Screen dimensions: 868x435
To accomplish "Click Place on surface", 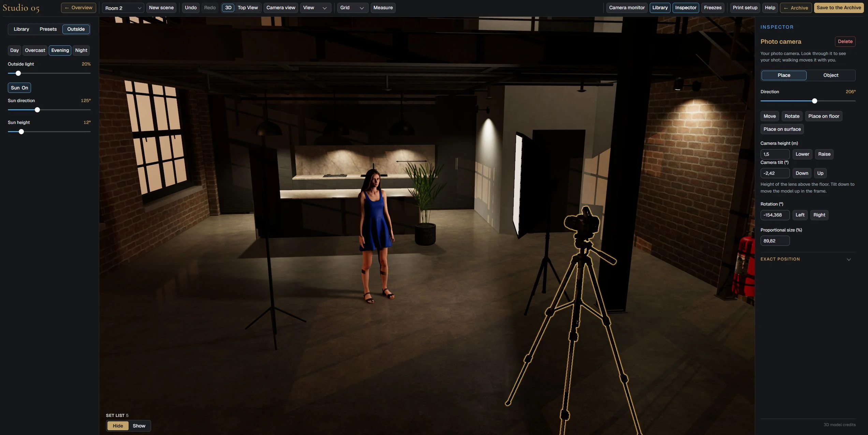I will point(782,129).
